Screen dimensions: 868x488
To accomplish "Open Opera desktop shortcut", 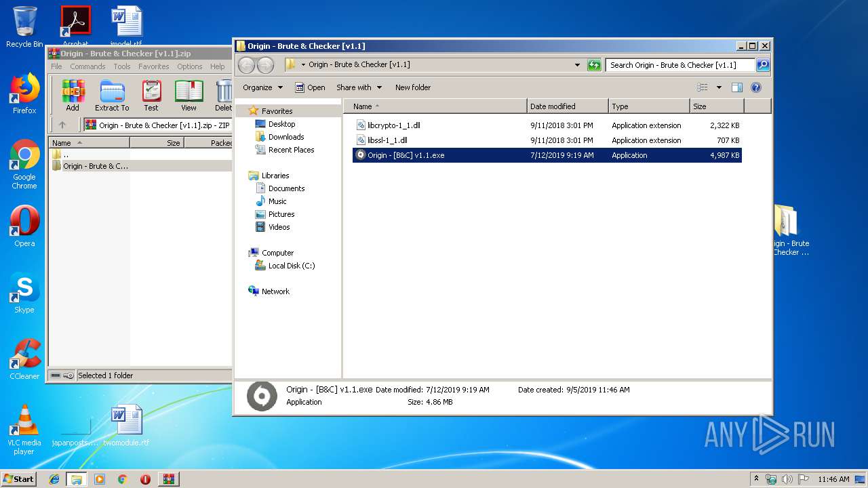I will click(24, 226).
